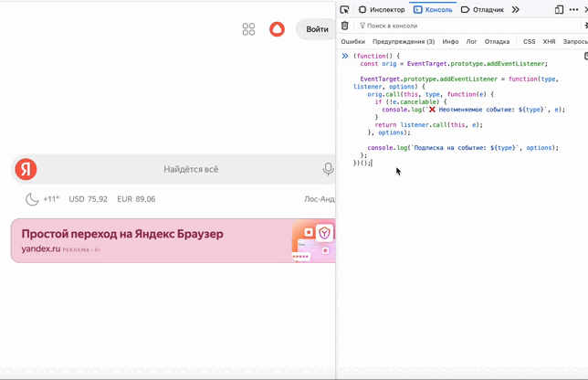Click the Yandex Browser ad thumbnail image
The height and width of the screenshot is (380, 588).
coord(313,241)
